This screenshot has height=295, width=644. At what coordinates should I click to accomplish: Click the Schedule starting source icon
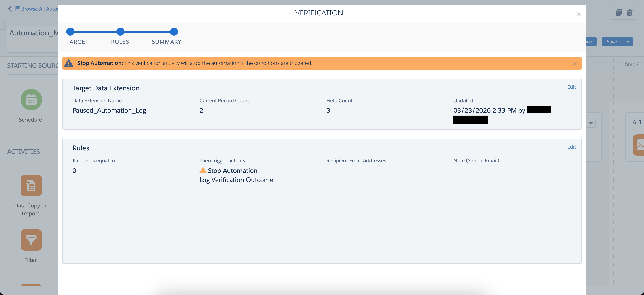[31, 100]
